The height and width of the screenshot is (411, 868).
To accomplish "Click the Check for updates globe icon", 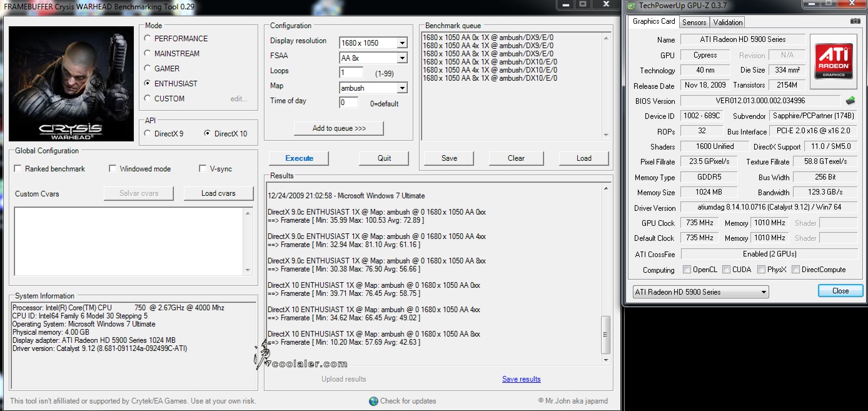I will pos(373,401).
